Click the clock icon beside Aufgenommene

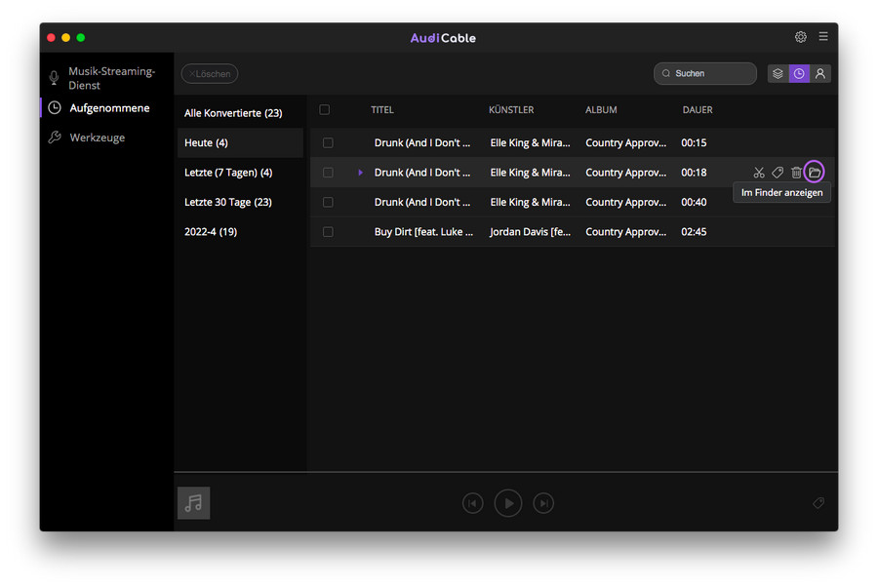tap(55, 107)
